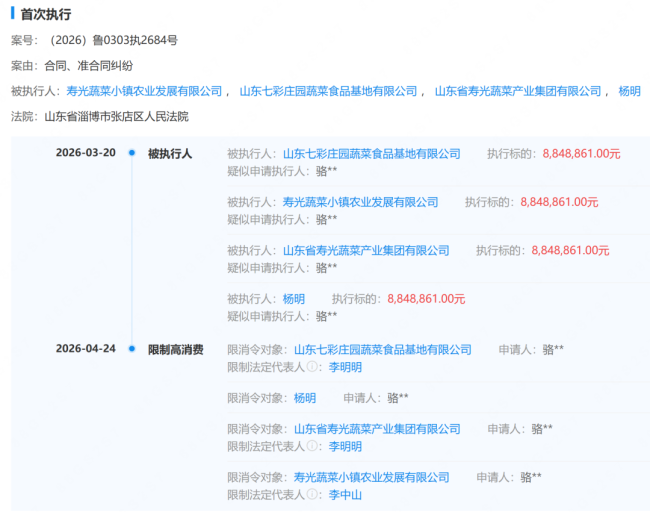Viewport: 650px width, 512px height.
Task: Click 寿光蔬菜小镇农业发展有限公司 in the 2026-03-20 entry
Action: (x=361, y=202)
